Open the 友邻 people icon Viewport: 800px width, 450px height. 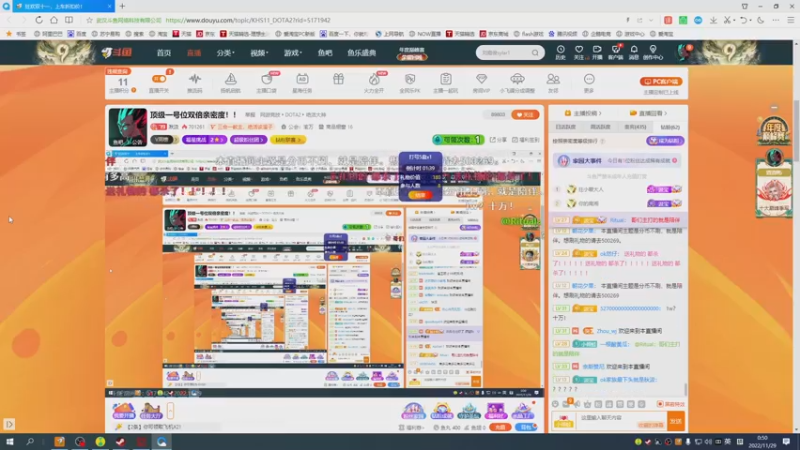[x=553, y=83]
